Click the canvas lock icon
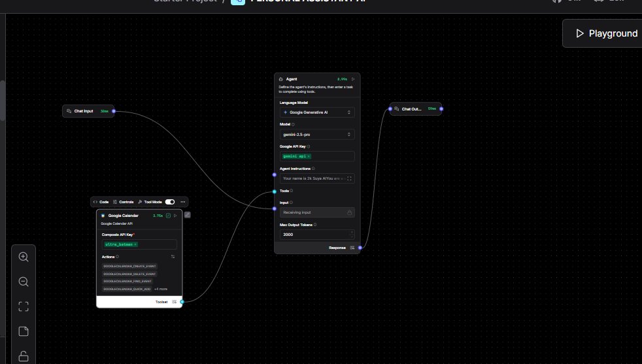This screenshot has width=642, height=364. (24, 356)
